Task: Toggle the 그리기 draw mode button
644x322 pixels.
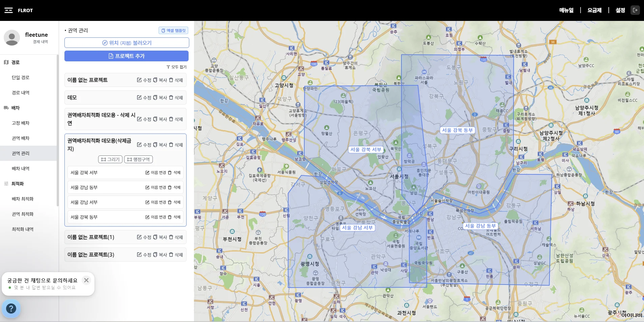Action: pos(110,159)
